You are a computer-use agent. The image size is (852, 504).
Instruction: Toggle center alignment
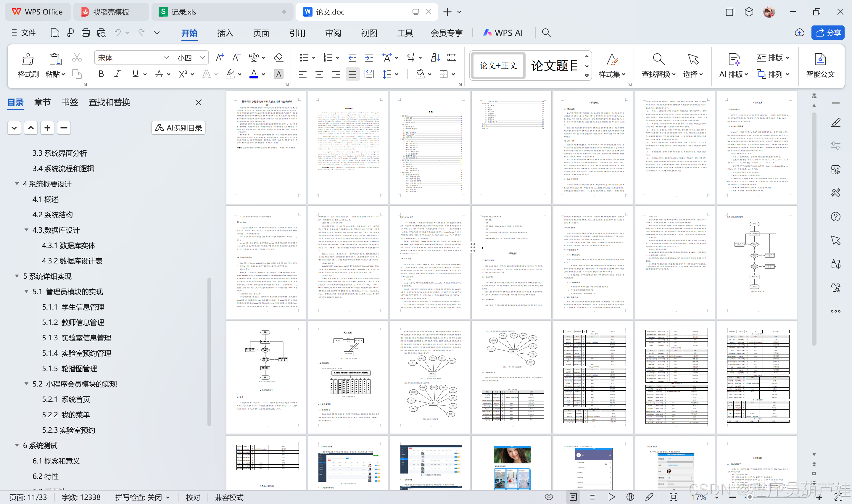(319, 74)
